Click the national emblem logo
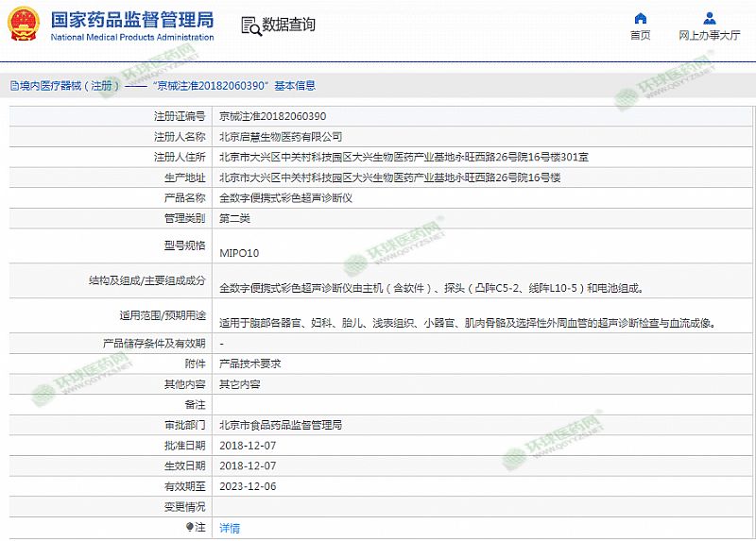Viewport: 756px width, 541px height. pyautogui.click(x=23, y=26)
